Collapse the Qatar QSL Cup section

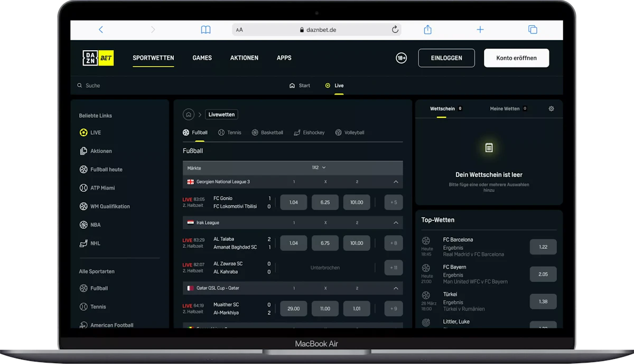396,288
